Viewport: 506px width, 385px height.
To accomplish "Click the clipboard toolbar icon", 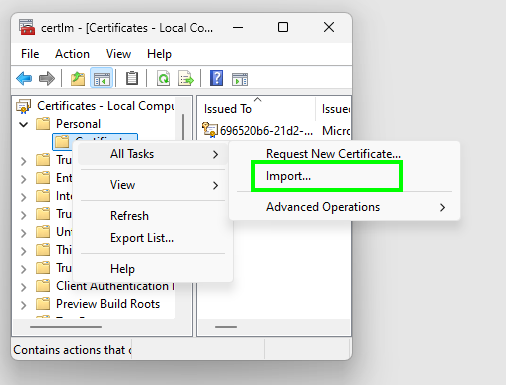I will 132,78.
